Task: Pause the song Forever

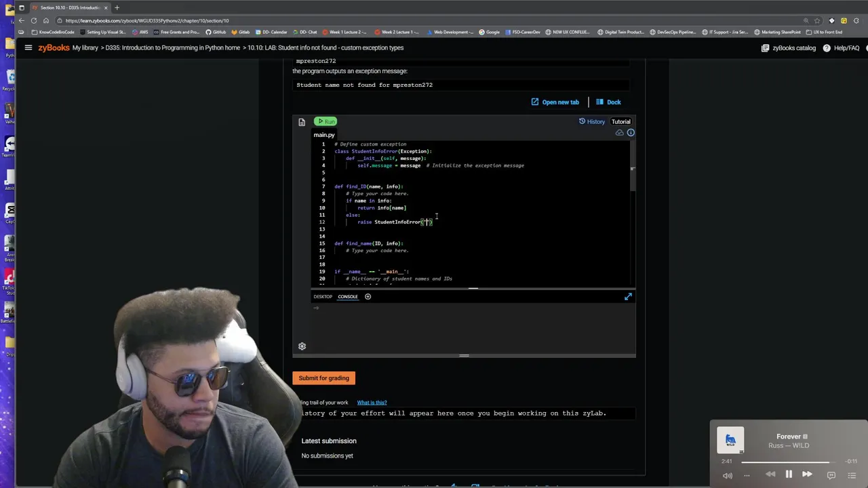Action: click(789, 474)
